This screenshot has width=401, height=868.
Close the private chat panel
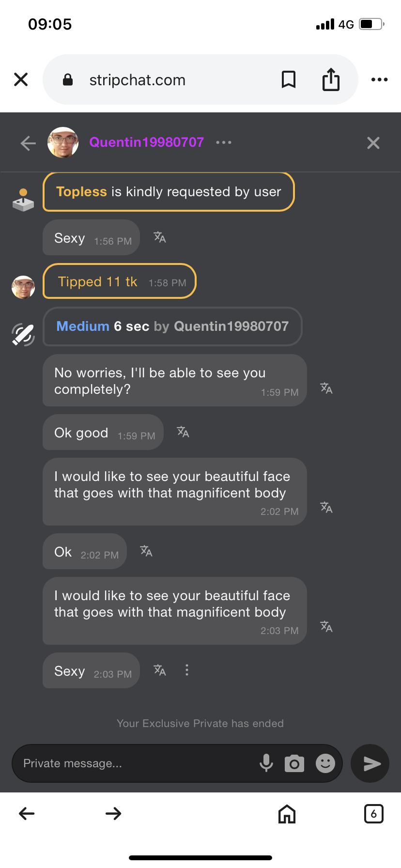tap(373, 143)
